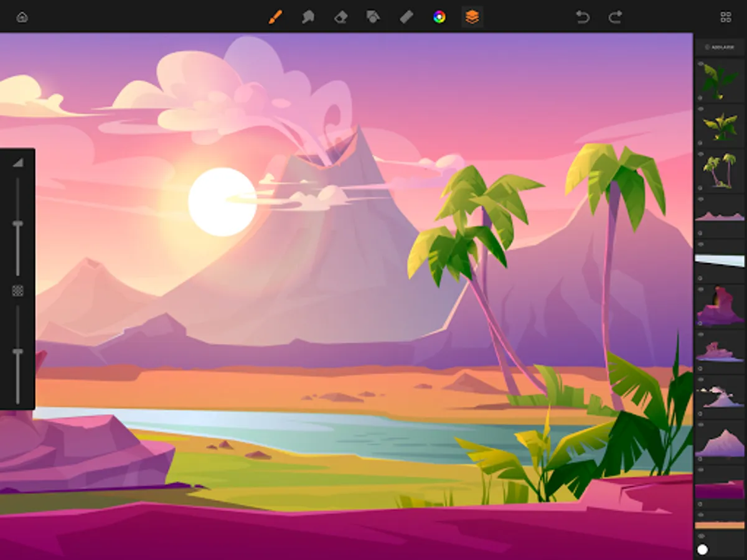
Task: Open the color wheel picker
Action: 439,17
